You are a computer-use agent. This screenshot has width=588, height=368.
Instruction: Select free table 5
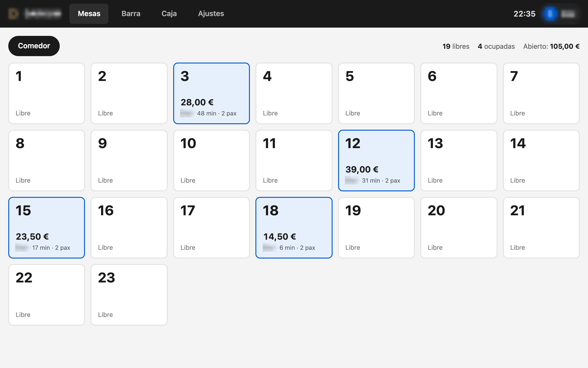click(x=376, y=93)
